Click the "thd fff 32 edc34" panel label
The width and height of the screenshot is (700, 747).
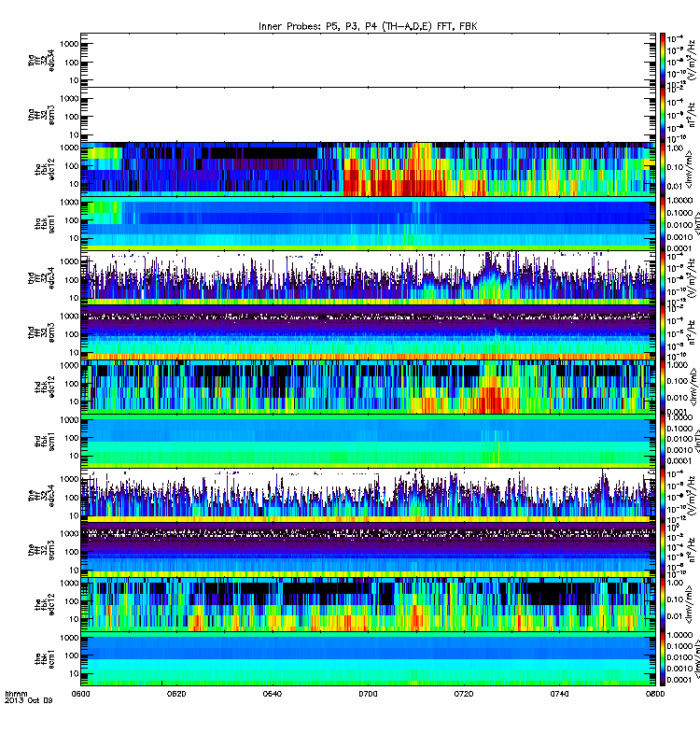[x=41, y=277]
